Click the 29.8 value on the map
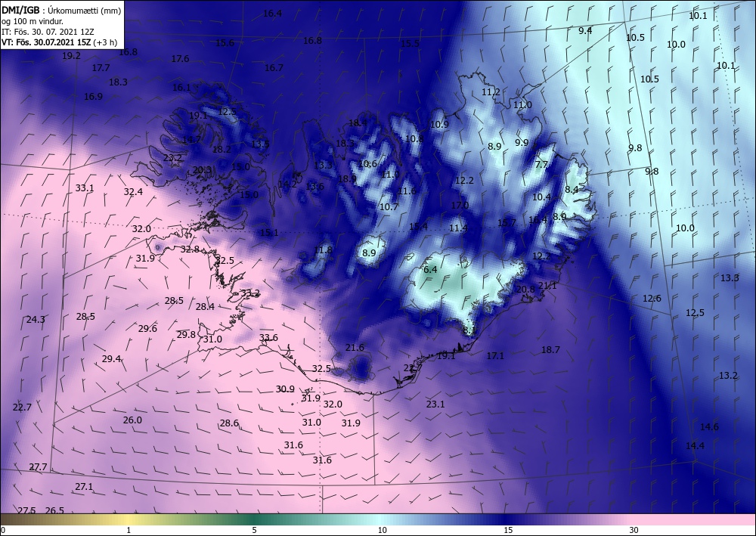This screenshot has width=756, height=536. 186,334
